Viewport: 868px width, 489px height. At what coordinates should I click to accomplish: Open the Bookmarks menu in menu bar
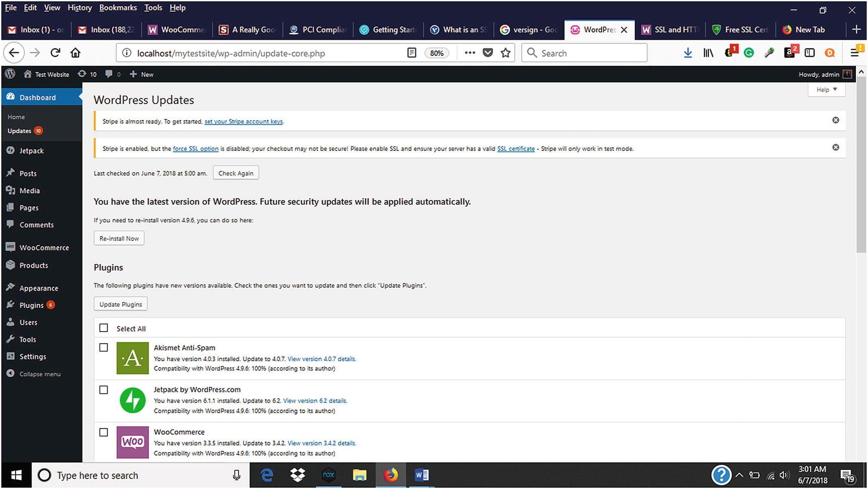pos(118,8)
